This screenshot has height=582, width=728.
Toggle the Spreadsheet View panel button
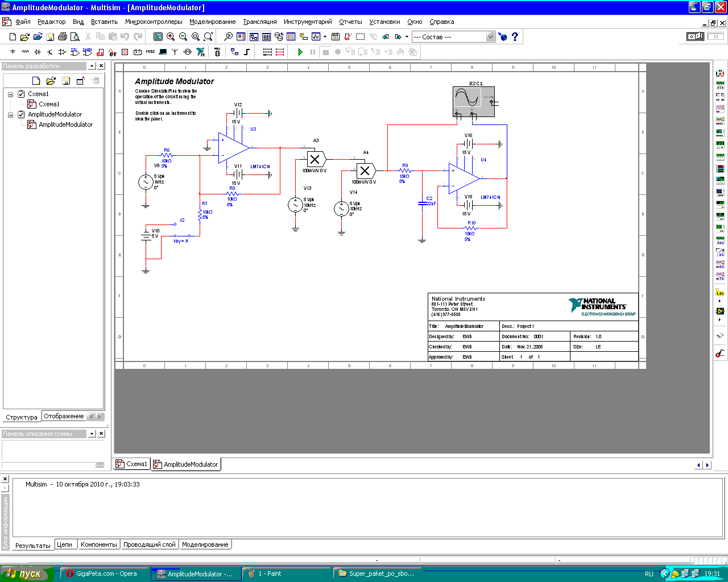tap(266, 37)
